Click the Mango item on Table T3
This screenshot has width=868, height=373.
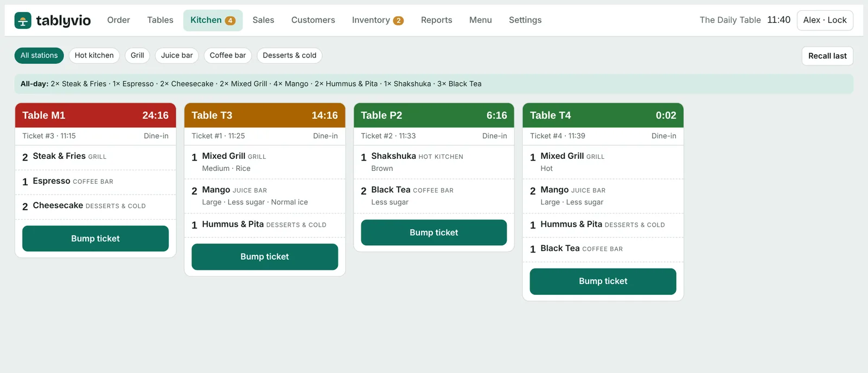point(265,196)
